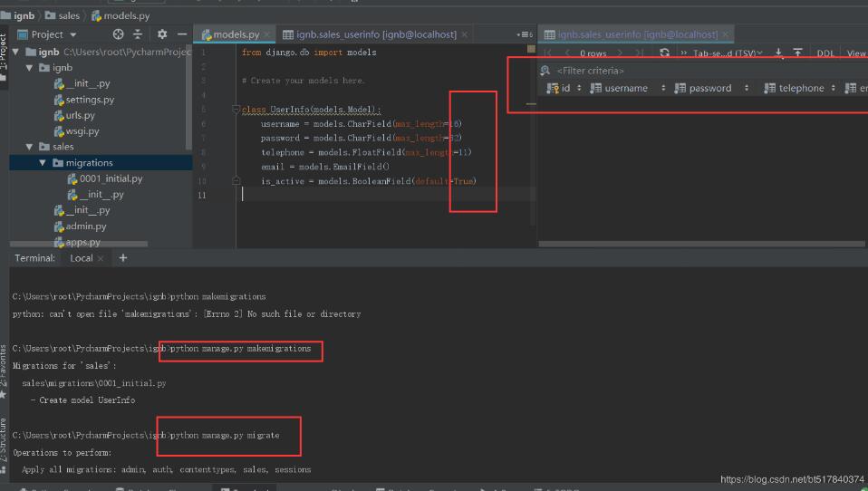Click the export data download icon

point(779,53)
